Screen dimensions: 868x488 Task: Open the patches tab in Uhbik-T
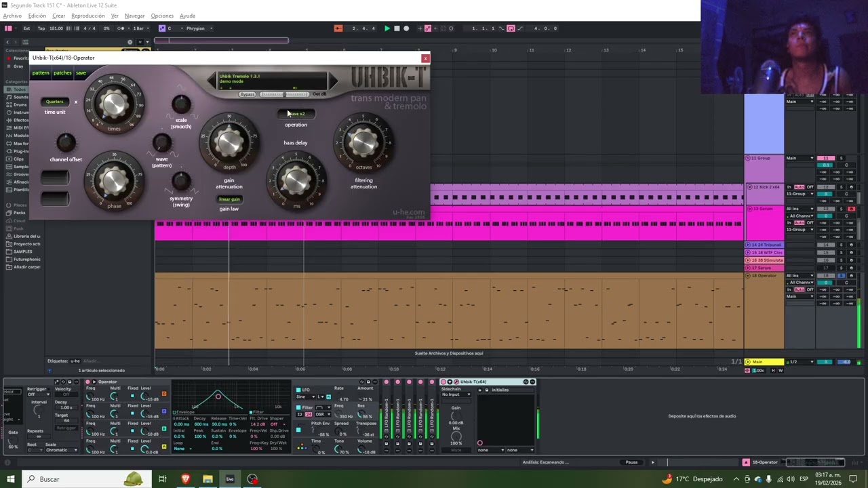62,73
